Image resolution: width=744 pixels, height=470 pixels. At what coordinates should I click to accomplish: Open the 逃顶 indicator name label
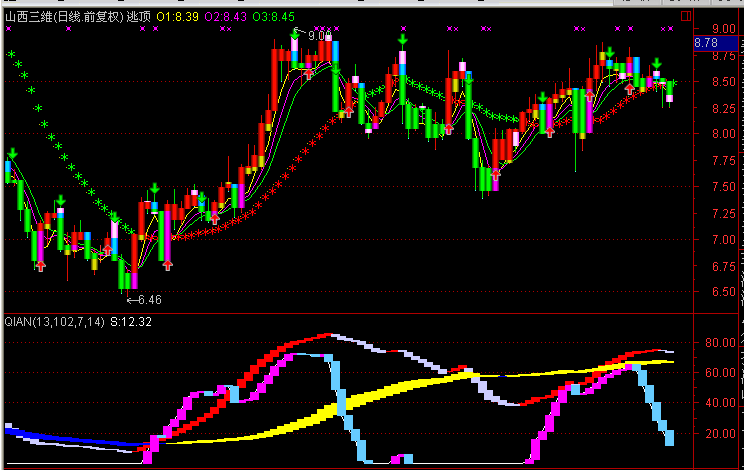pos(138,16)
